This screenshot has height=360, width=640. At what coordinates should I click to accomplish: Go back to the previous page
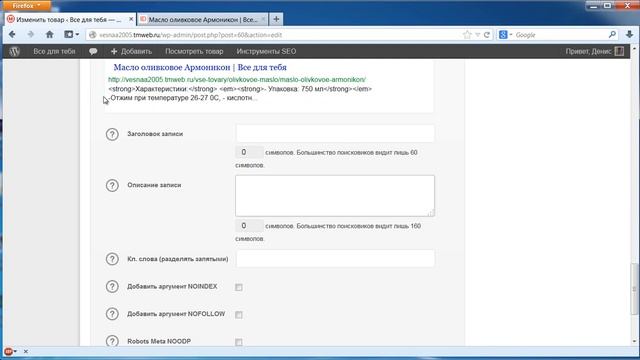tap(12, 35)
